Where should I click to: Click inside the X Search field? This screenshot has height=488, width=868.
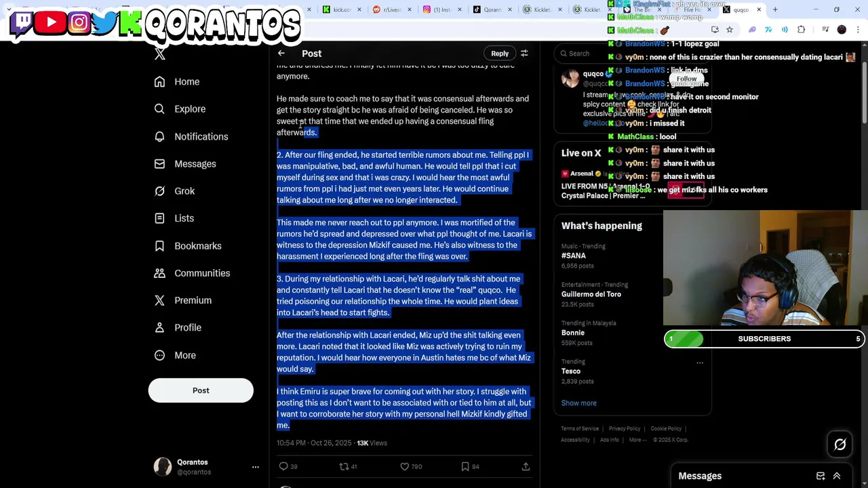[632, 53]
